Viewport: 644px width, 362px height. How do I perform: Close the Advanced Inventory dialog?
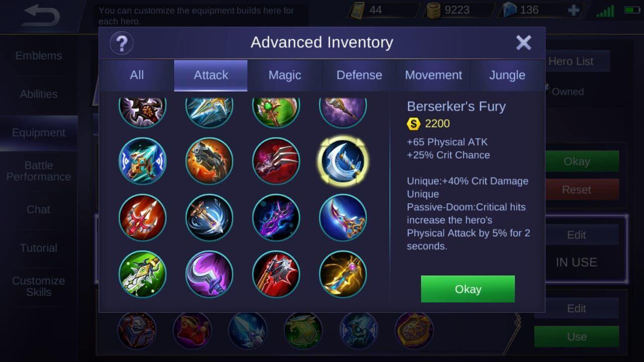524,43
